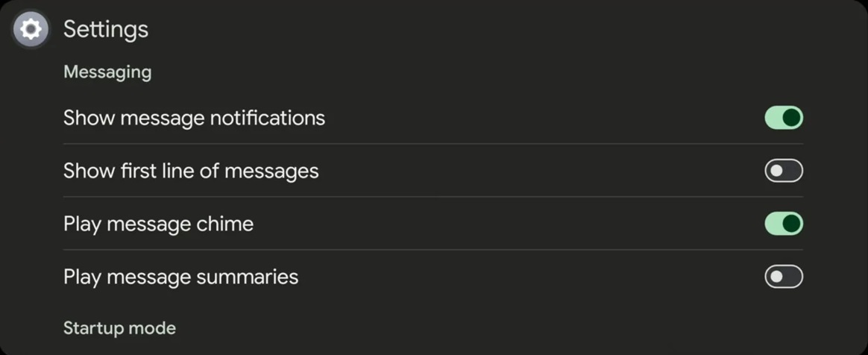Tap the dark knob of the message chime toggle
868x355 pixels.
point(791,224)
